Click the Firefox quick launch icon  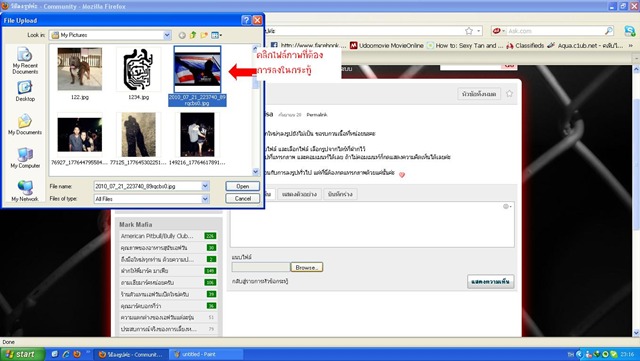[x=76, y=354]
